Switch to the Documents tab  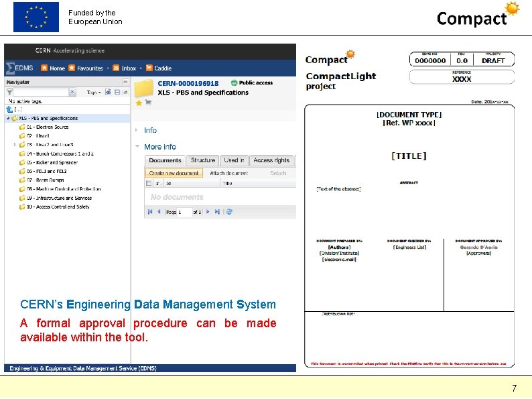pyautogui.click(x=165, y=160)
